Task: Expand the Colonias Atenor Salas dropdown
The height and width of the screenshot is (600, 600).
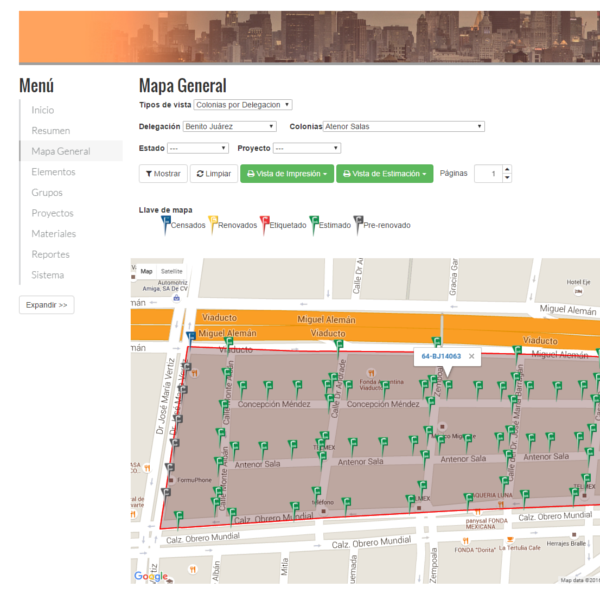Action: click(403, 127)
